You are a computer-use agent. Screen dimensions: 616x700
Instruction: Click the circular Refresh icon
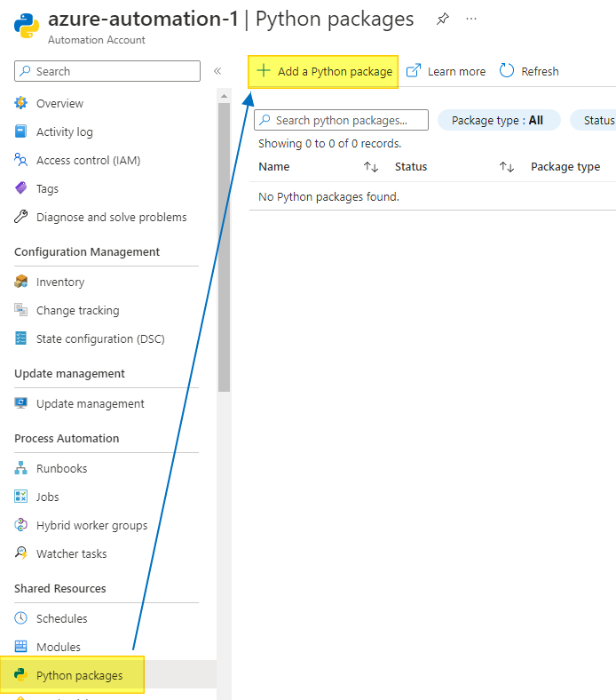point(507,70)
